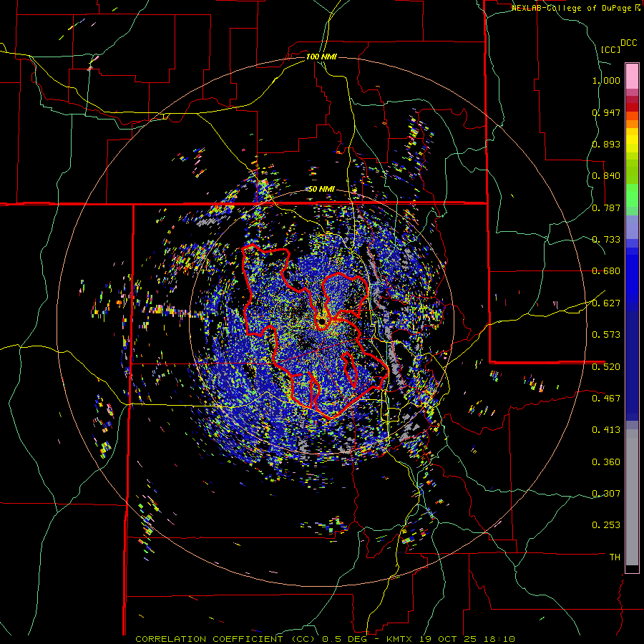Click the 0.627 scale value
This screenshot has width=644, height=644.
click(x=606, y=303)
